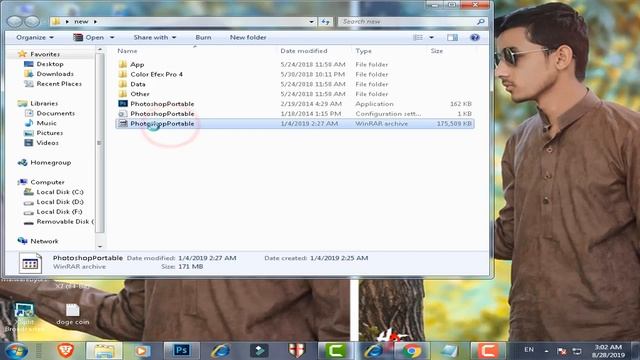Click the Configuration settings file icon
Screen dimensions: 640x360
point(123,113)
